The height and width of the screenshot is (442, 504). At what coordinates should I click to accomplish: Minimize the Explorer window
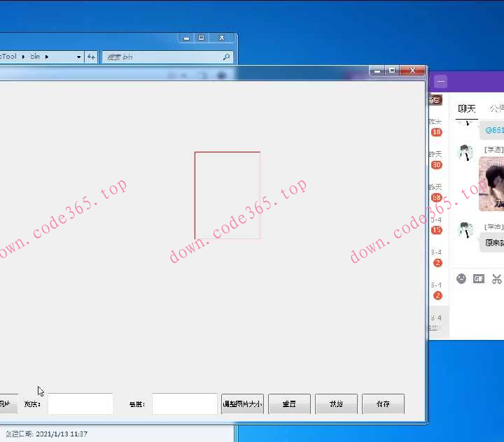[186, 38]
